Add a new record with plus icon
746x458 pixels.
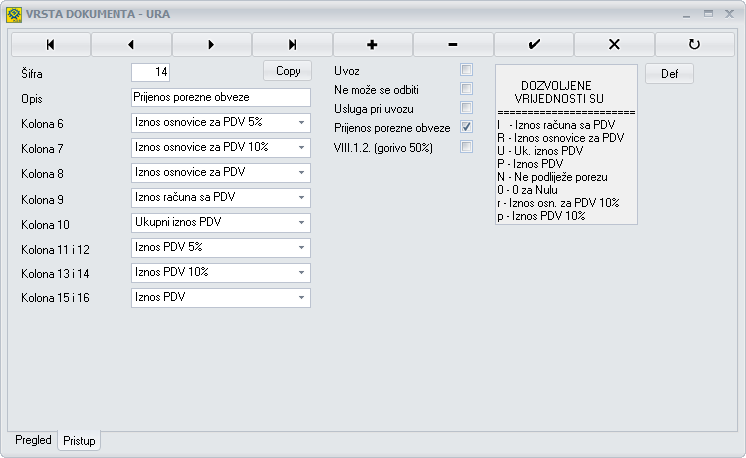click(372, 44)
